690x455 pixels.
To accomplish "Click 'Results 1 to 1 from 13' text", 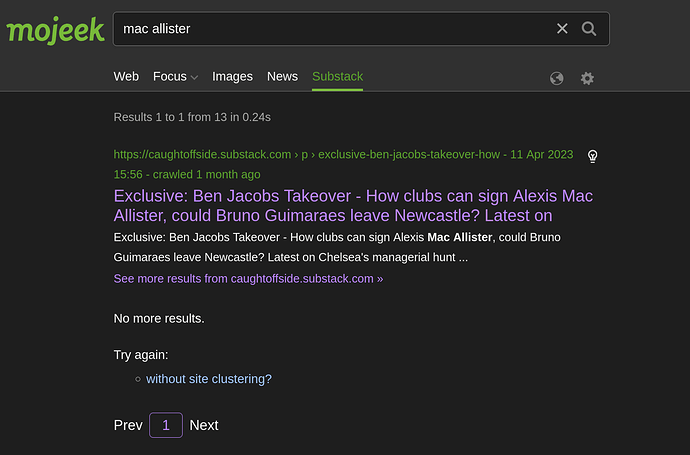I will click(192, 117).
